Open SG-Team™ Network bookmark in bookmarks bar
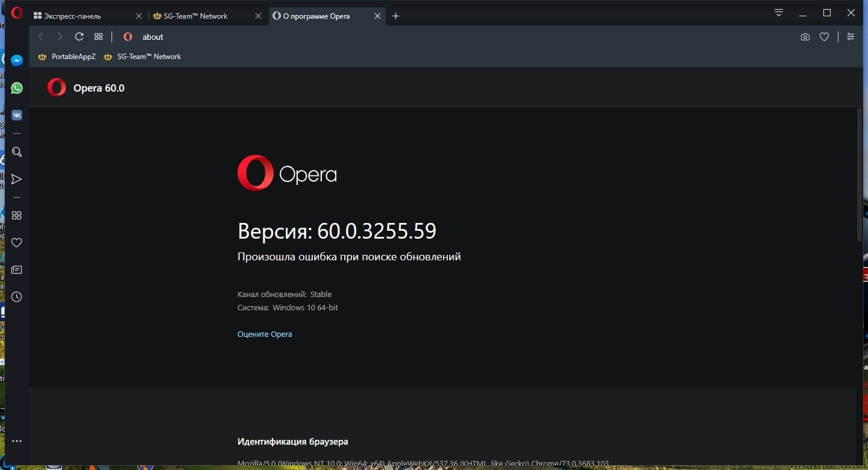This screenshot has height=470, width=868. pos(142,57)
